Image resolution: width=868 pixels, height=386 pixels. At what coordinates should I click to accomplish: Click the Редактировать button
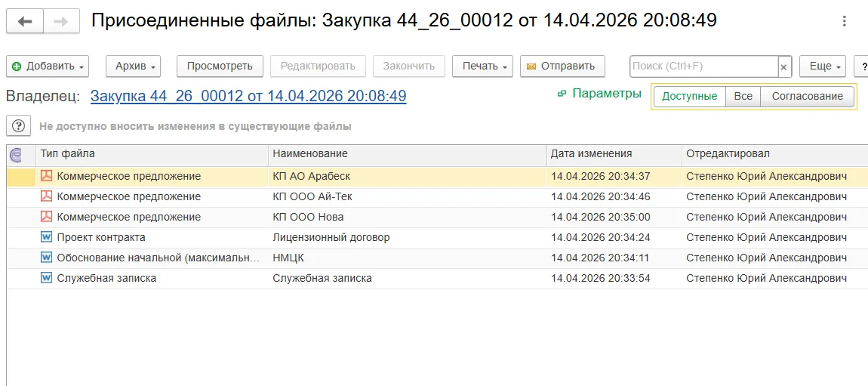(318, 66)
